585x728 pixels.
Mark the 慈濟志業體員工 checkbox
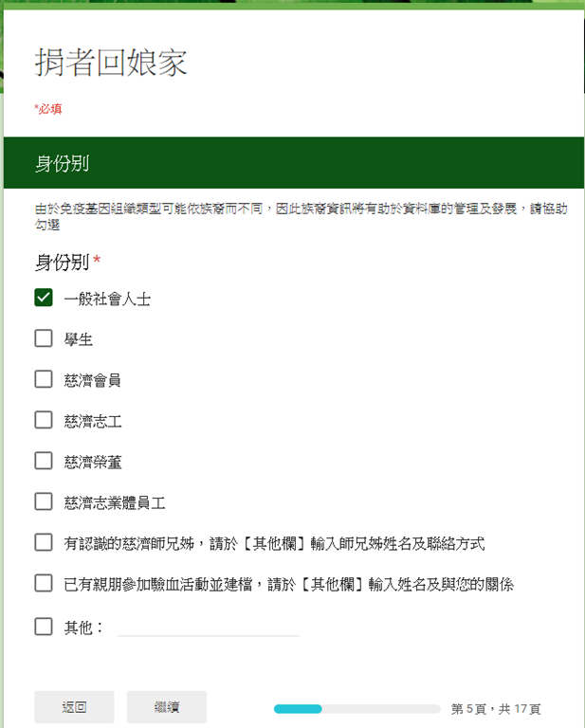coord(44,501)
